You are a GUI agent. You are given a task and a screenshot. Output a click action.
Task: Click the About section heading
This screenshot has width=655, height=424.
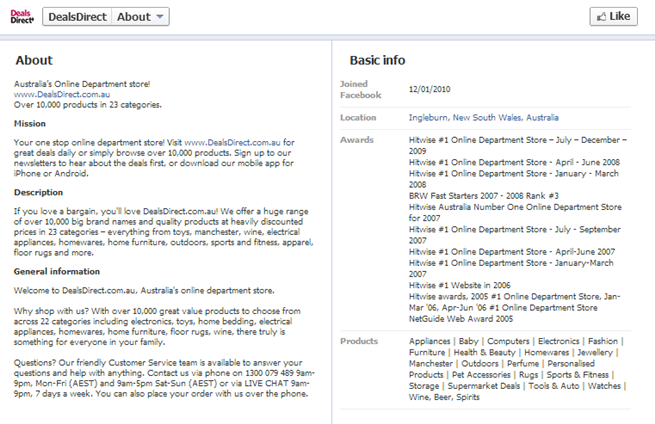34,61
